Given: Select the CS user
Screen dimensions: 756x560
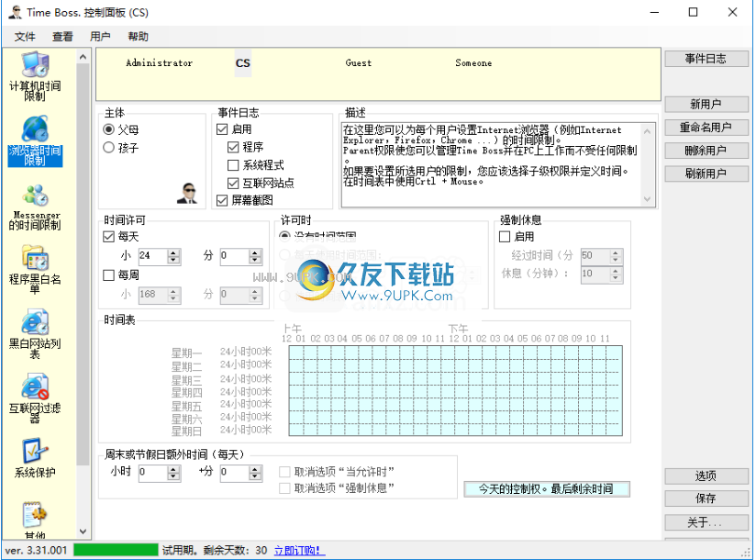Looking at the screenshot, I should point(243,63).
